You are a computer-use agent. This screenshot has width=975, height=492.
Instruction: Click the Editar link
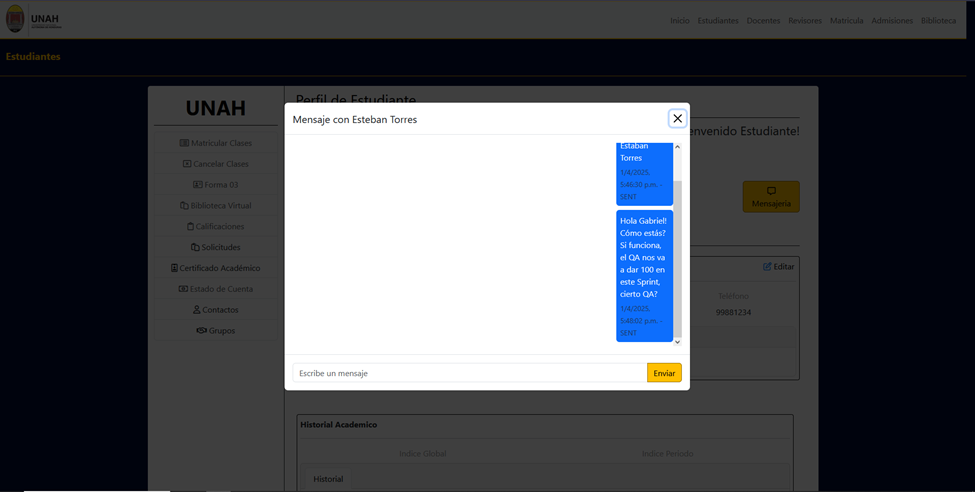click(x=779, y=266)
